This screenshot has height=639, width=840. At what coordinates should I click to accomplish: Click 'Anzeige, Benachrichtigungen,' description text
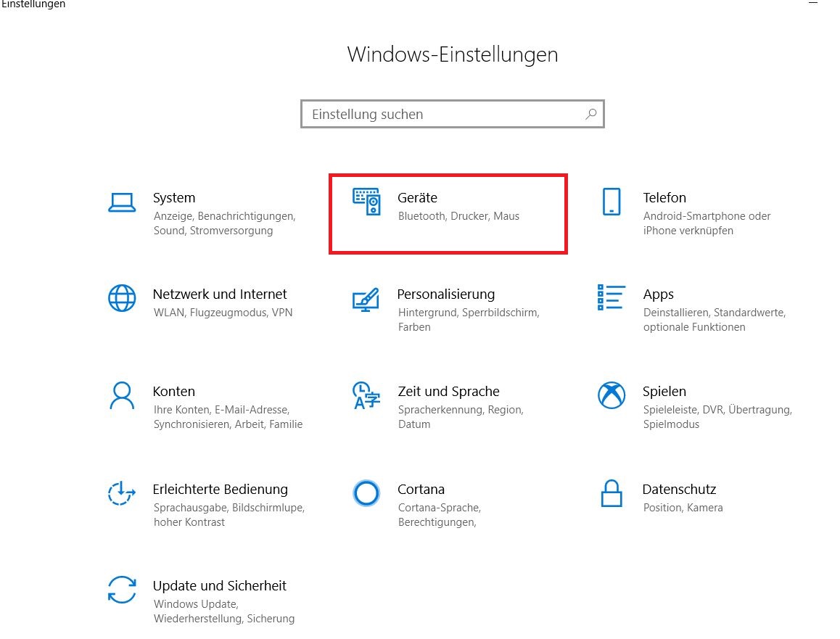[x=224, y=216]
